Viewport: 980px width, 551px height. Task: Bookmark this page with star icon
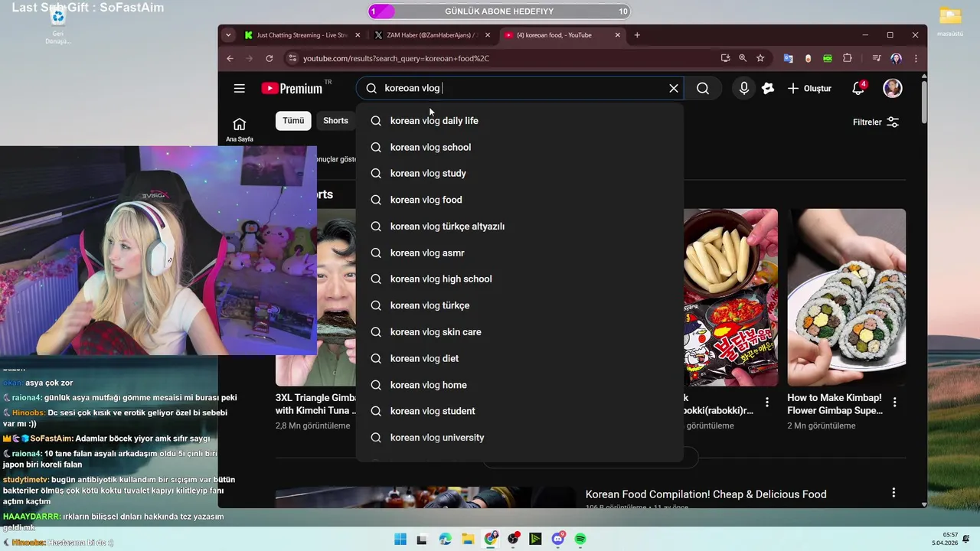click(x=760, y=58)
